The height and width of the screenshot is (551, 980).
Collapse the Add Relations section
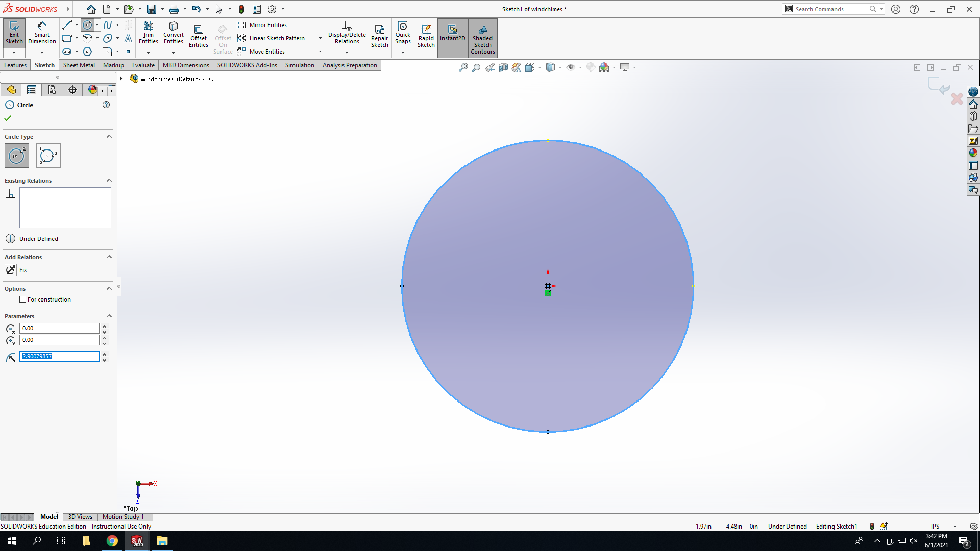(109, 257)
